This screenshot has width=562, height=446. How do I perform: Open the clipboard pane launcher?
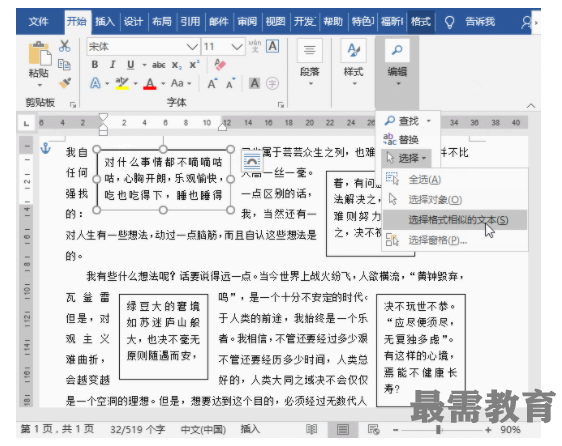73,105
